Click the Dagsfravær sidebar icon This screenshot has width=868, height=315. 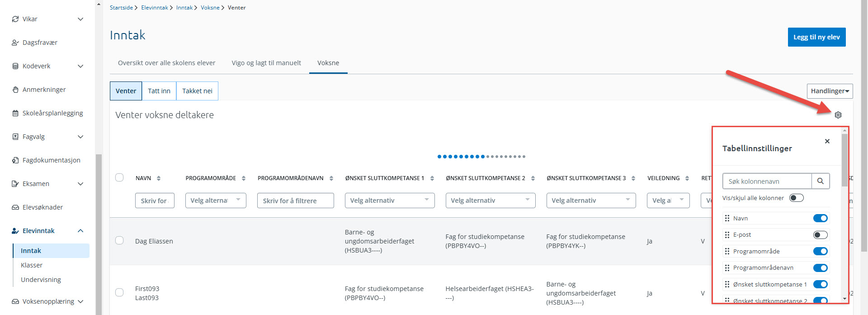[15, 43]
